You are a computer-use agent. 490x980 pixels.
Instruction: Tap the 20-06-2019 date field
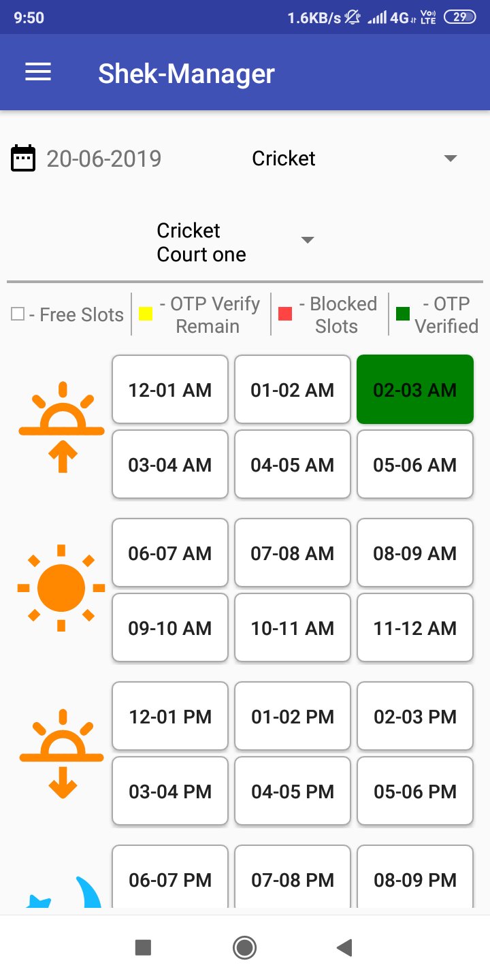coord(104,159)
